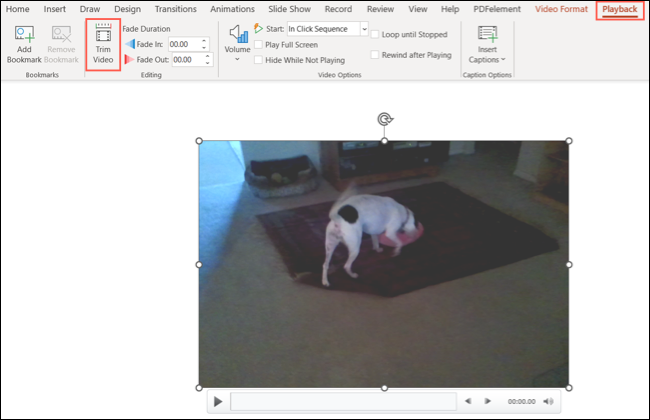Click the left-middle video resize handle

click(199, 265)
